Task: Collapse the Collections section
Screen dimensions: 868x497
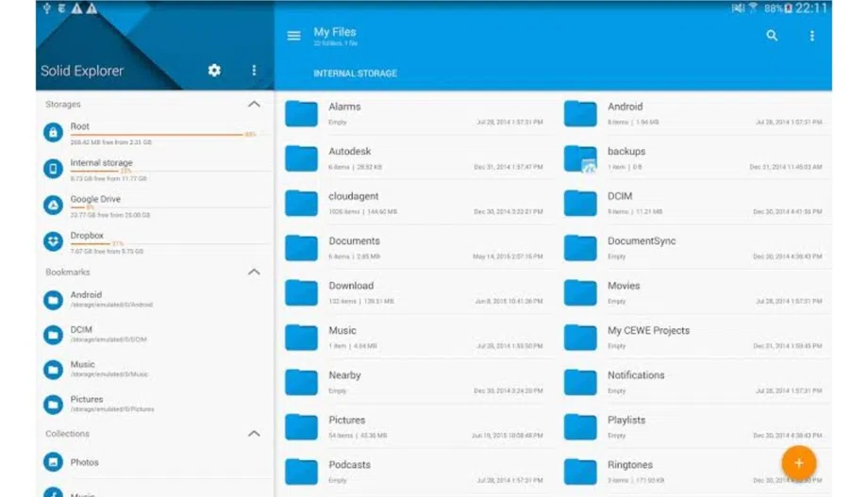Action: click(x=254, y=434)
